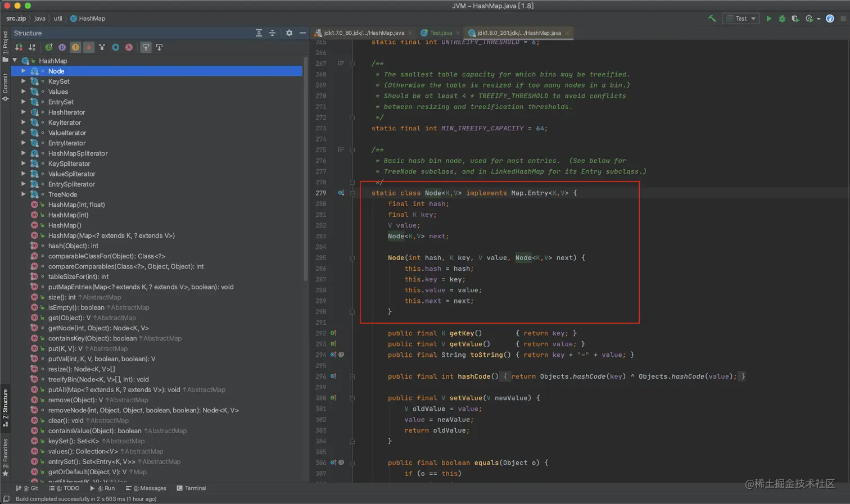This screenshot has width=850, height=504.
Task: Collapse the HashMap root tree node
Action: (15, 61)
